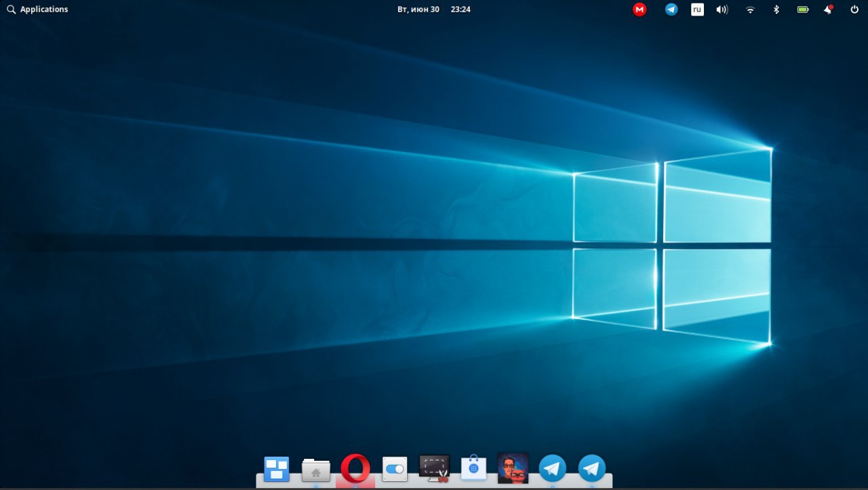Open the Telegram indicator in the system tray
868x490 pixels.
point(671,10)
